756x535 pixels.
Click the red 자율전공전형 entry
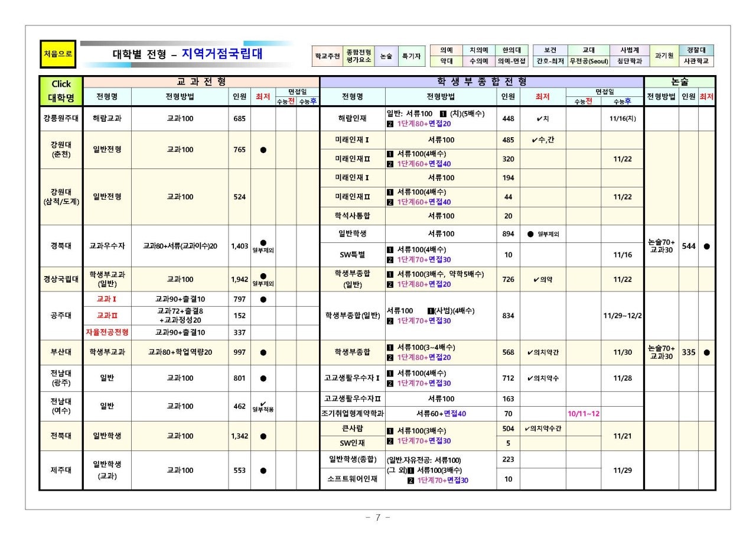tap(107, 332)
